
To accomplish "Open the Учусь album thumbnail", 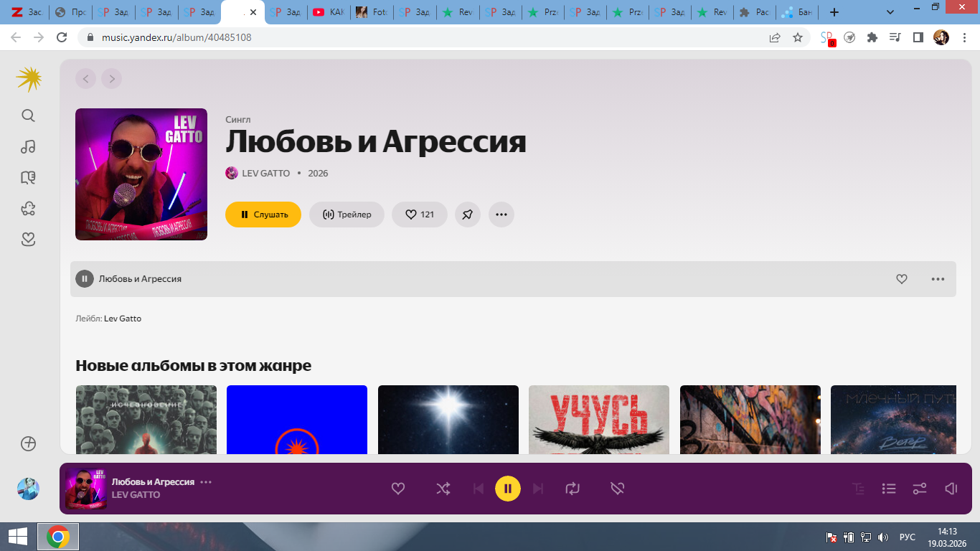I will (599, 420).
